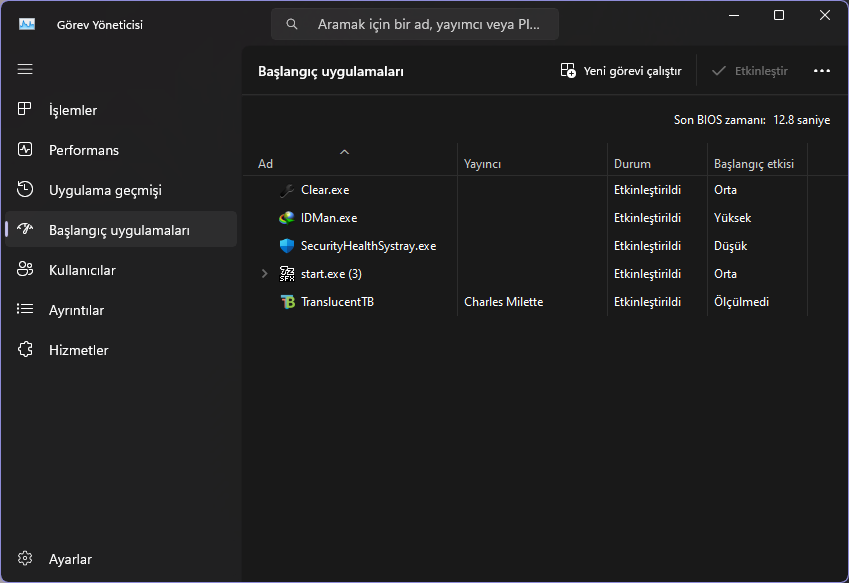Image resolution: width=849 pixels, height=583 pixels.
Task: Click the hamburger navigation menu icon
Action: pos(25,69)
